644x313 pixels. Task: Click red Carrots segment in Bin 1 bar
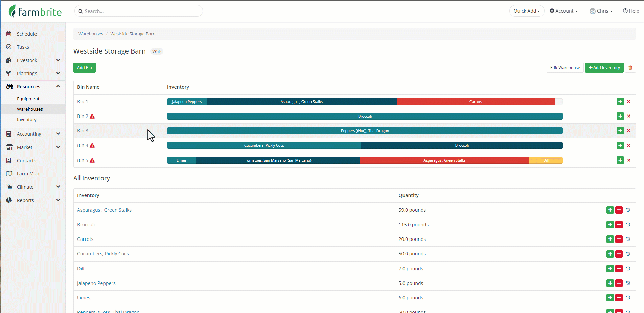[476, 102]
